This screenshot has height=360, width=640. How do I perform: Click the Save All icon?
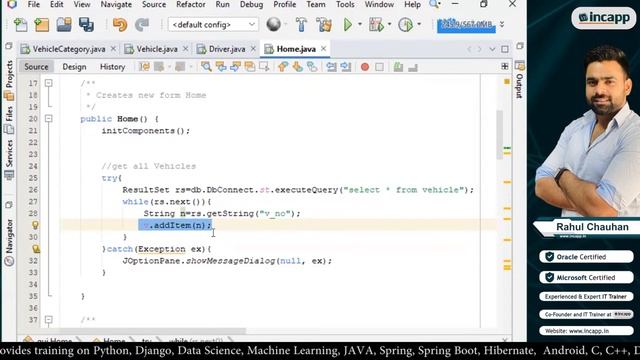[86, 25]
